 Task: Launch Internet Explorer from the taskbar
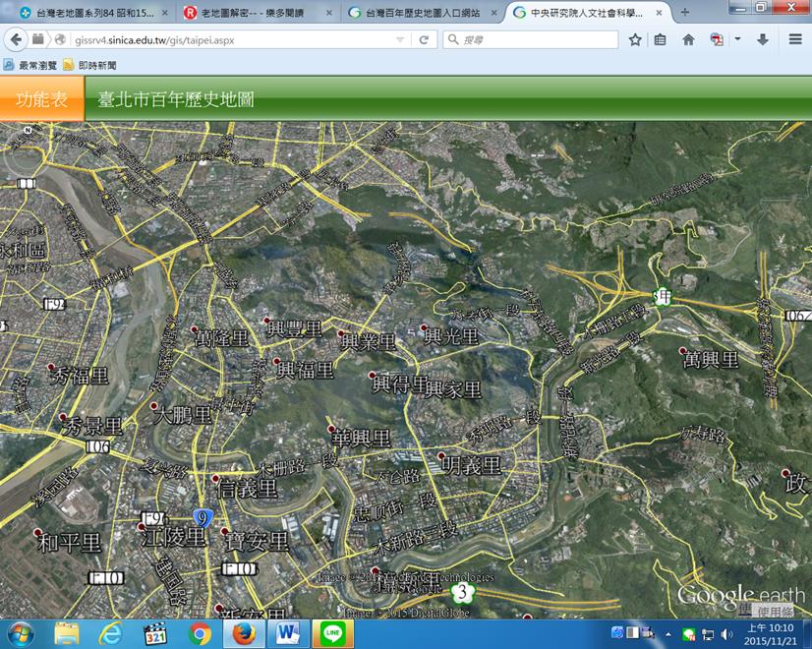110,634
